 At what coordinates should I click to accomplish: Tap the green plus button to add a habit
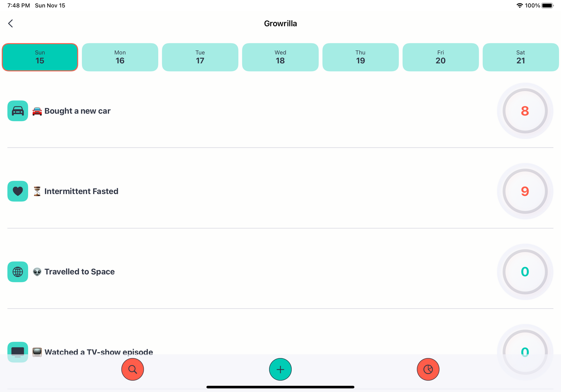pyautogui.click(x=280, y=369)
